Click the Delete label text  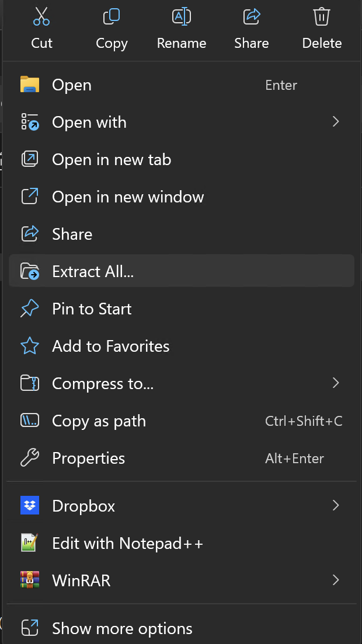(322, 43)
